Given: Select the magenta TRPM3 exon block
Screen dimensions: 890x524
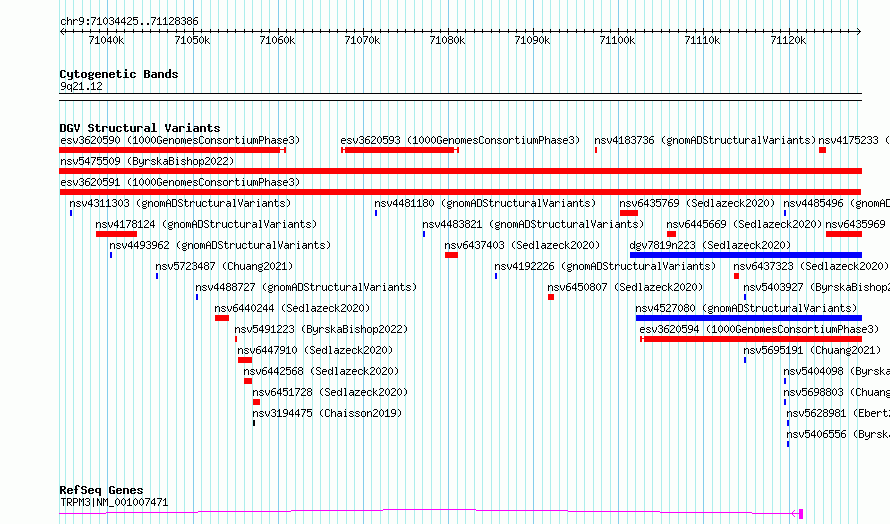Looking at the screenshot, I should 801,514.
